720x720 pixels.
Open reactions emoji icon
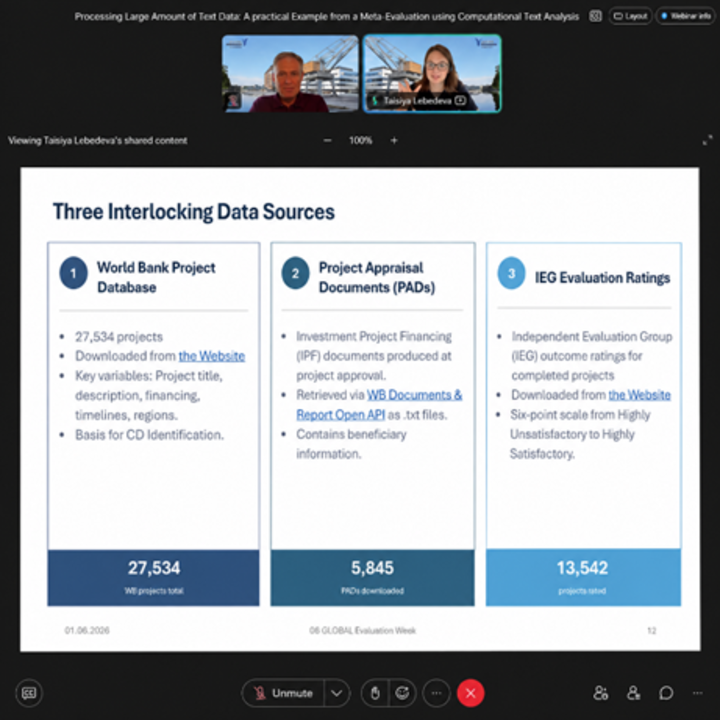[403, 693]
